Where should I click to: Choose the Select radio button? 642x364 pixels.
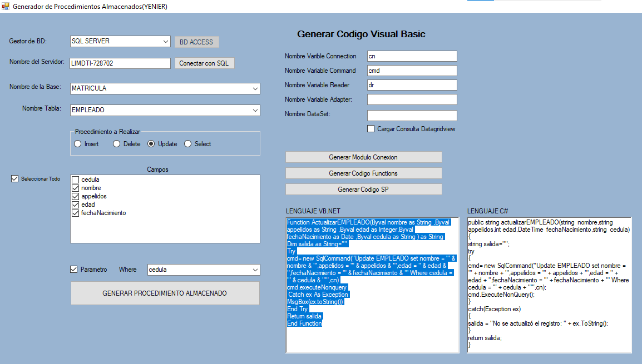click(188, 144)
